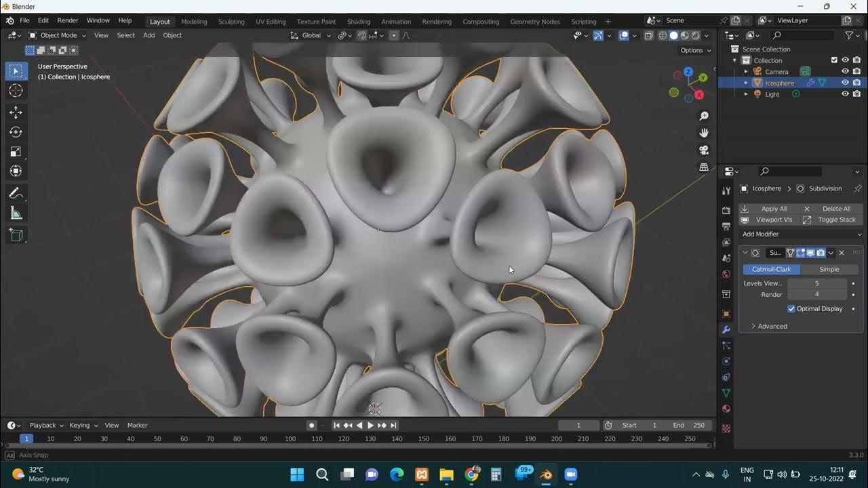Screen dimensions: 868x488
Task: Click the Viewport Vis button
Action: (x=769, y=220)
